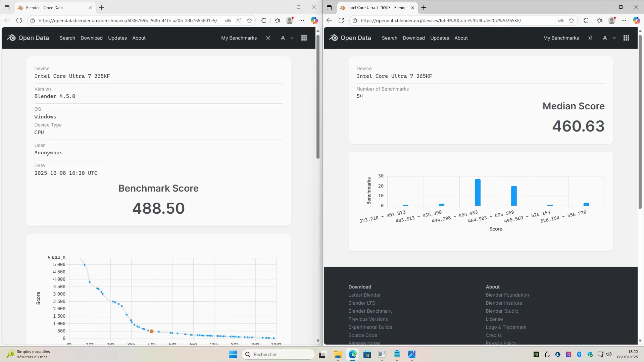Open My Benchmarks in left window
644x362 pixels.
click(x=239, y=38)
